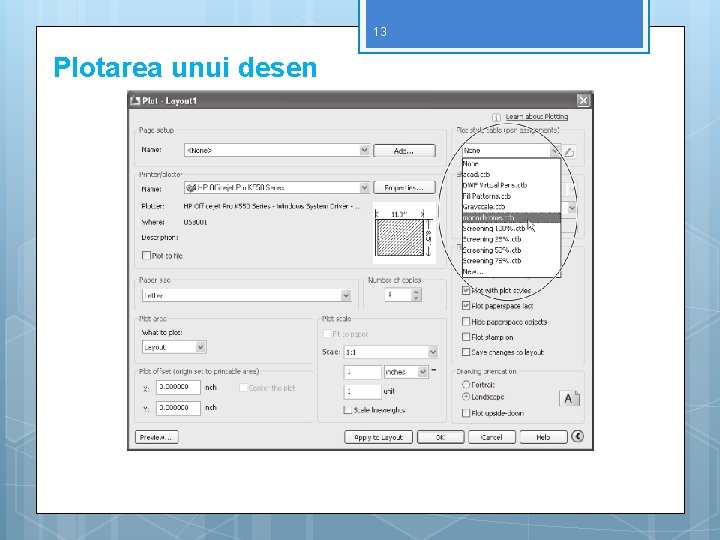The width and height of the screenshot is (720, 540).
Task: Open the Printer/plotter Name dropdown
Action: point(277,187)
